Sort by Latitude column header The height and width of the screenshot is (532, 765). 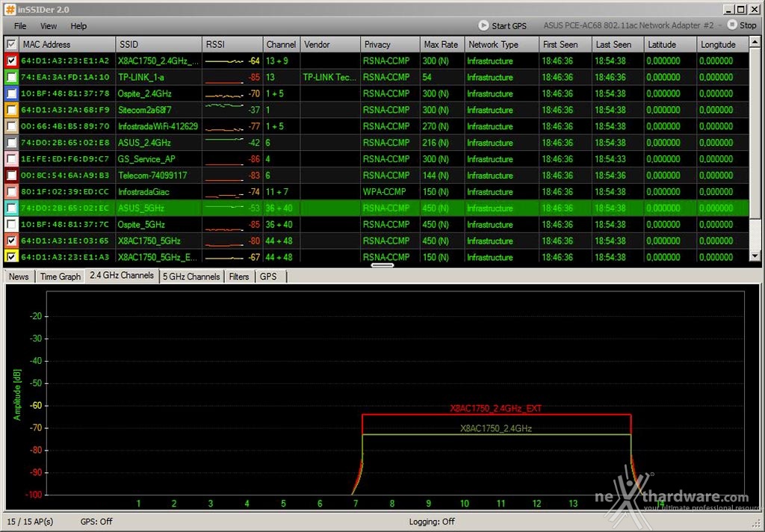[670, 44]
